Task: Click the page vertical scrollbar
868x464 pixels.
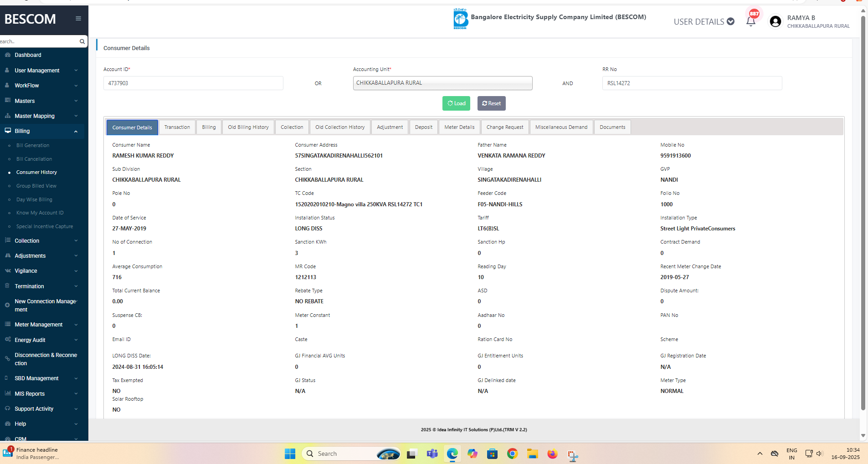Action: [x=863, y=214]
